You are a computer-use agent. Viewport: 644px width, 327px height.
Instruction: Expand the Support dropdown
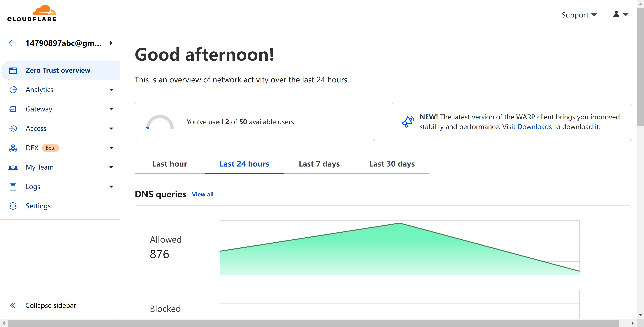tap(579, 15)
